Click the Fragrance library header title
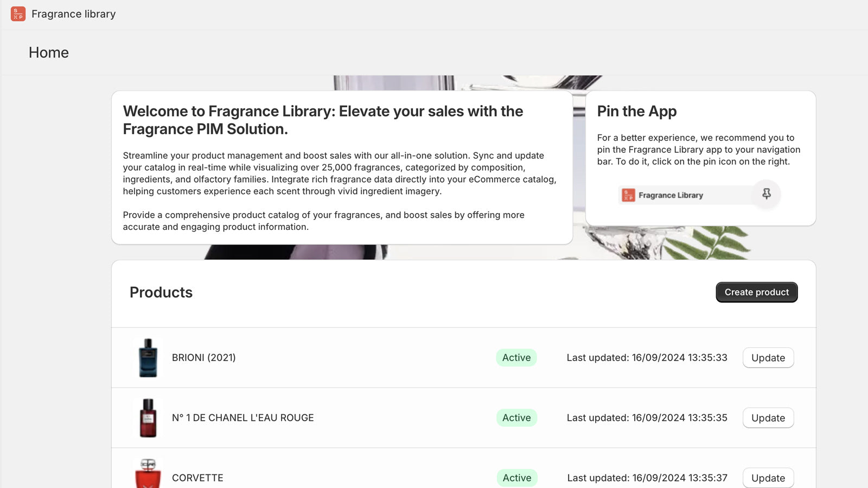 74,14
